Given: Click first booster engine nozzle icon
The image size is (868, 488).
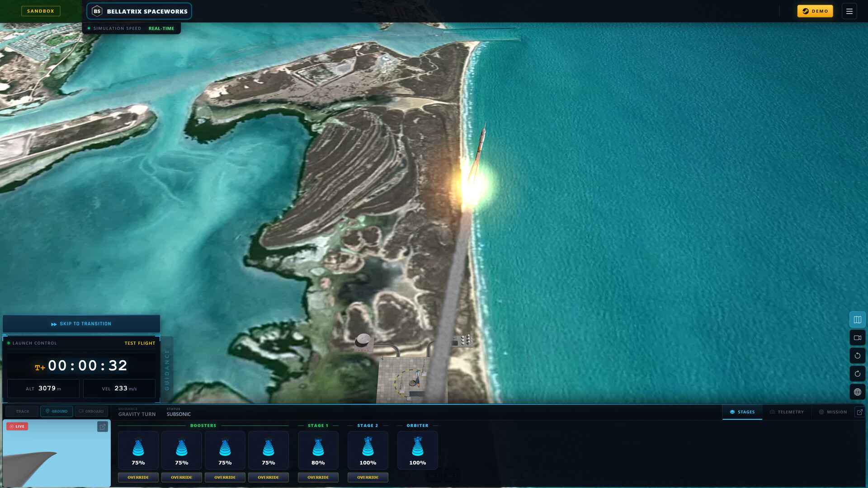Looking at the screenshot, I should click(138, 447).
